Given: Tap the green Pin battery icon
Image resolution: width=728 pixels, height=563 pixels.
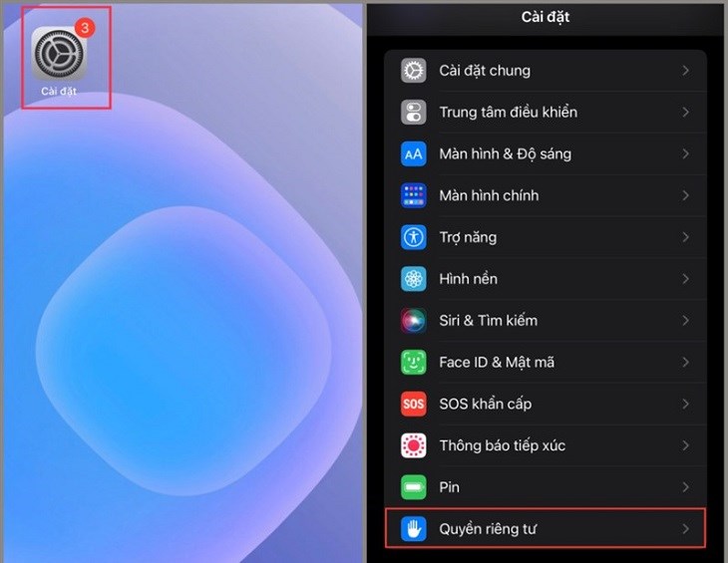Looking at the screenshot, I should tap(413, 487).
